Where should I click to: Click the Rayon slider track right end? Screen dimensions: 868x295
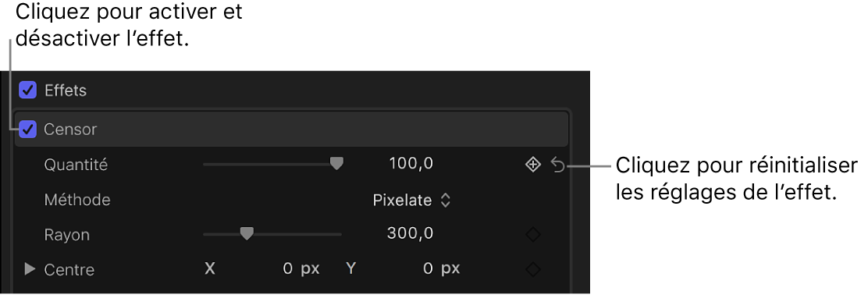click(x=339, y=234)
